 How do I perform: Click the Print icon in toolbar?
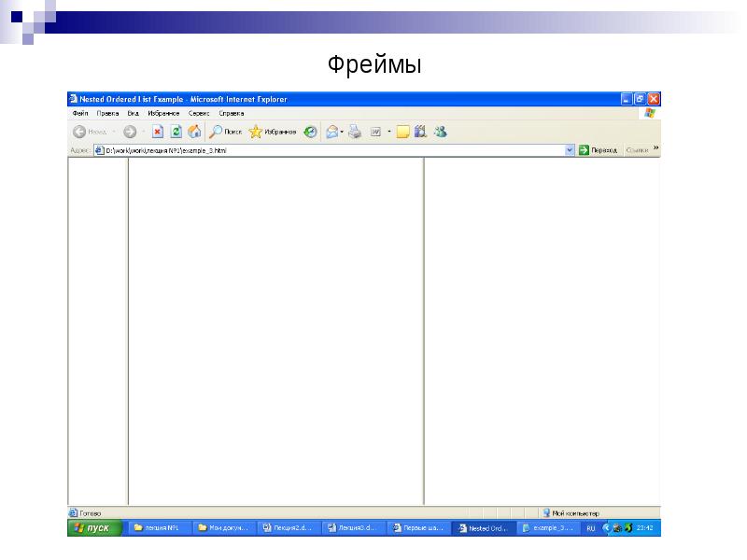pyautogui.click(x=355, y=132)
